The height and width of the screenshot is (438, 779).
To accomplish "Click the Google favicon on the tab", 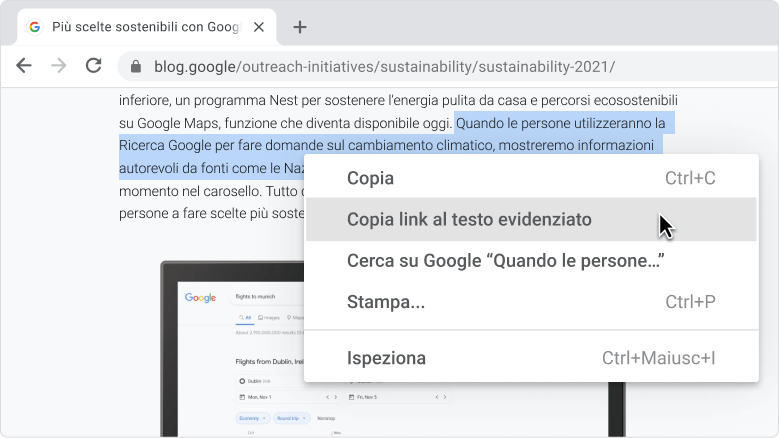I will click(35, 27).
